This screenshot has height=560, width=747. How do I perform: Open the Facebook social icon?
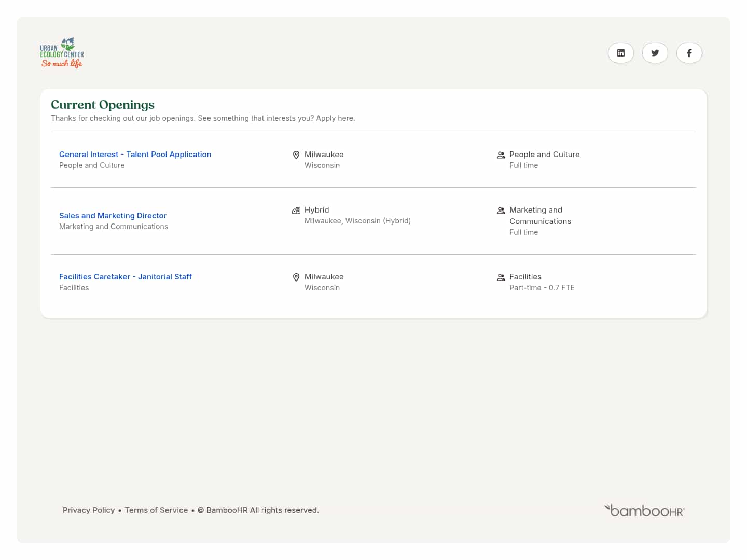689,53
